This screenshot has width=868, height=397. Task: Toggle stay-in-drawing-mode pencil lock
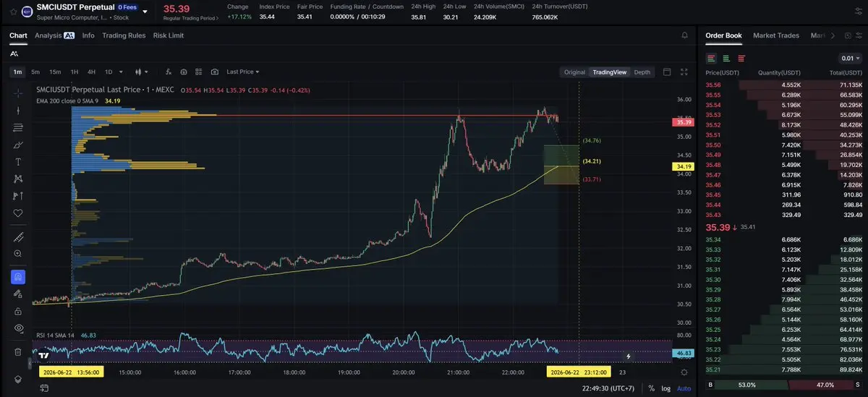[x=18, y=294]
